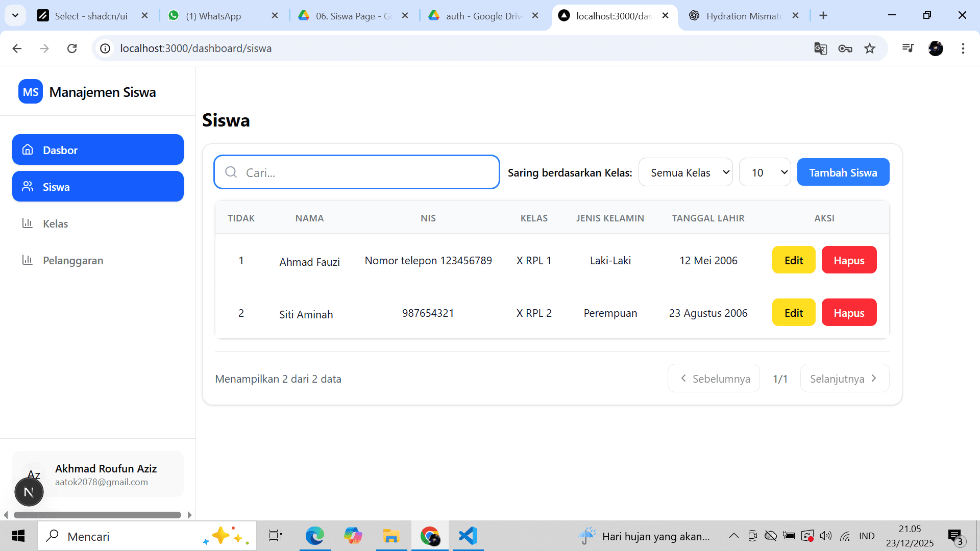This screenshot has height=551, width=980.
Task: Click the Sebelumnya pagination button
Action: 714,379
